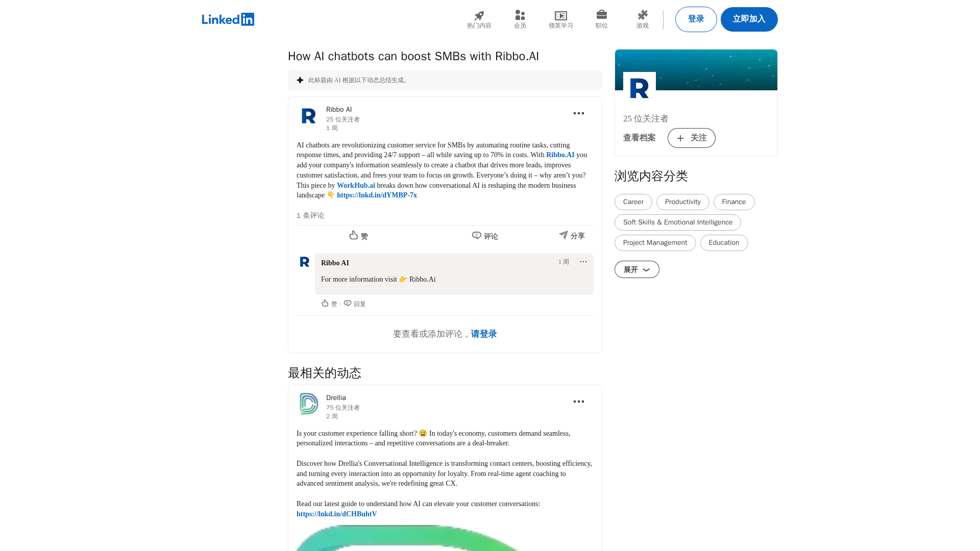Click the LinkedIn logo

228,19
